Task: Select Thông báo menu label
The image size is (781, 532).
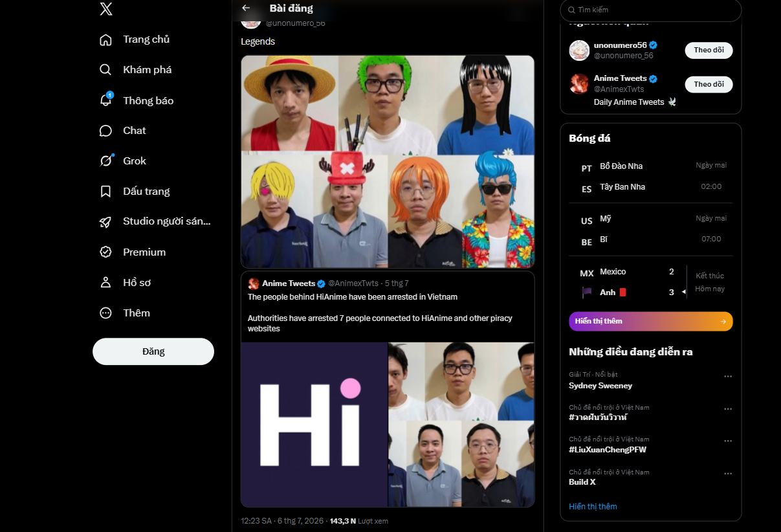Action: [148, 100]
